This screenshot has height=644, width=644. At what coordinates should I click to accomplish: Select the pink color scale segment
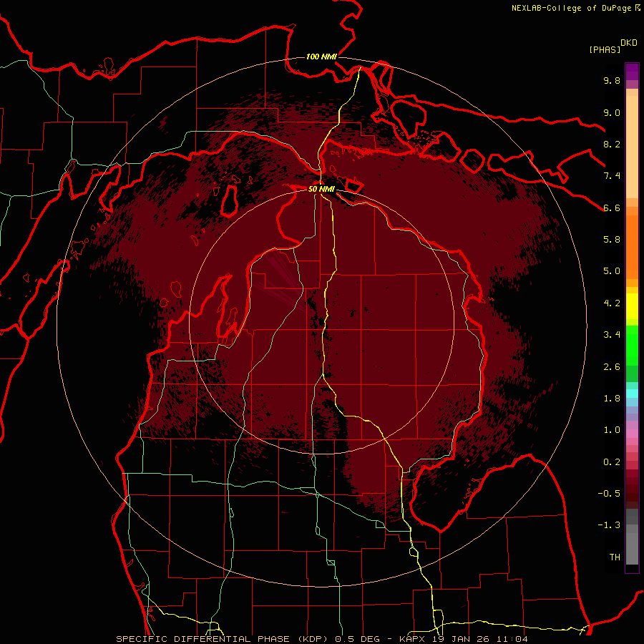632,434
